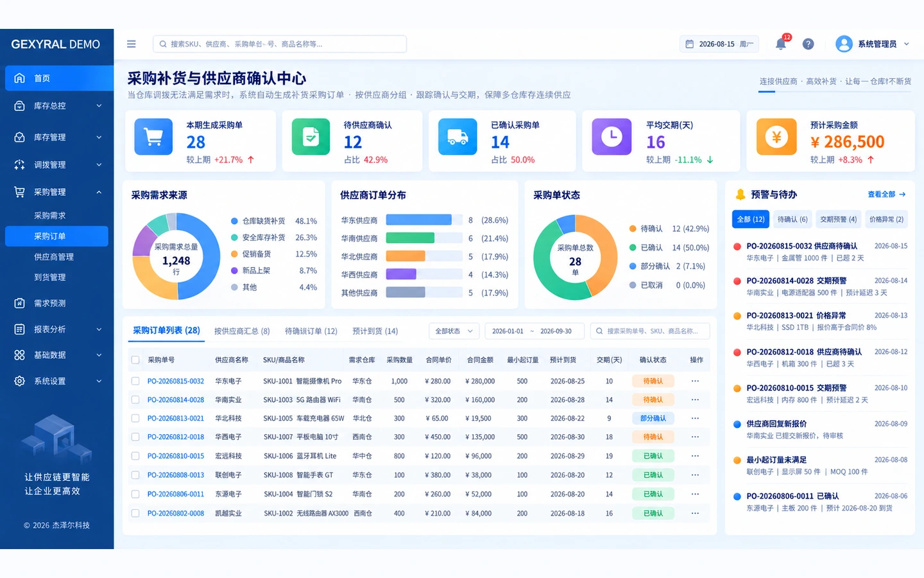Click the 全部 (12) alert filter button
This screenshot has width=924, height=578.
pos(751,219)
